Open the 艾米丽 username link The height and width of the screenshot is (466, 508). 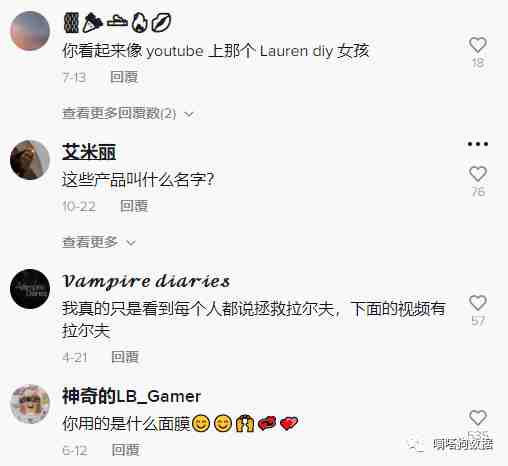point(89,152)
